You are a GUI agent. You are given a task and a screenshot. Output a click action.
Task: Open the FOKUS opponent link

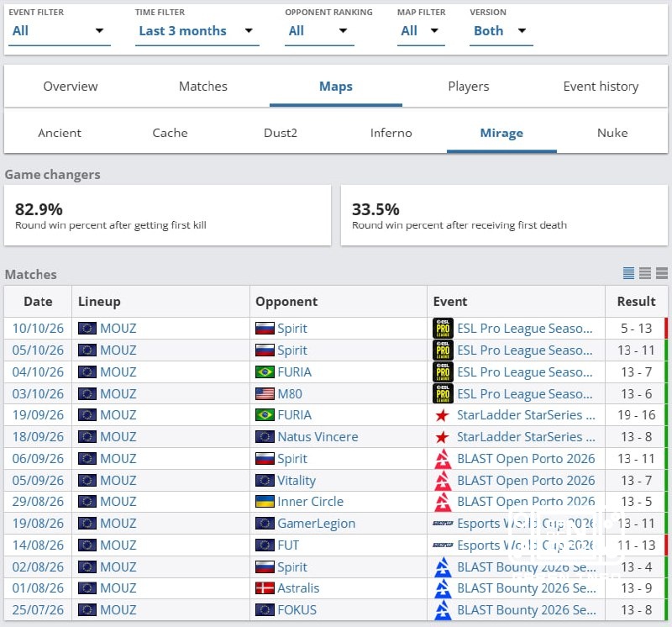(x=297, y=610)
